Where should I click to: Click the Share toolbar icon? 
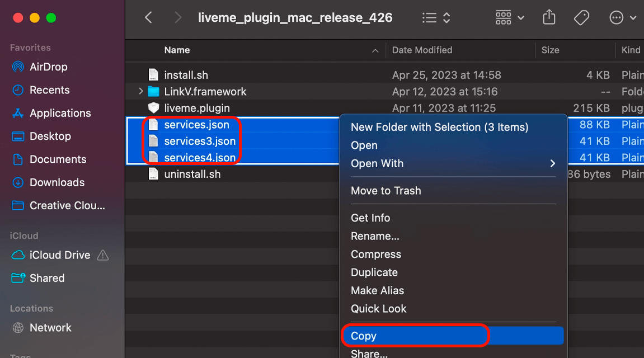click(x=549, y=17)
